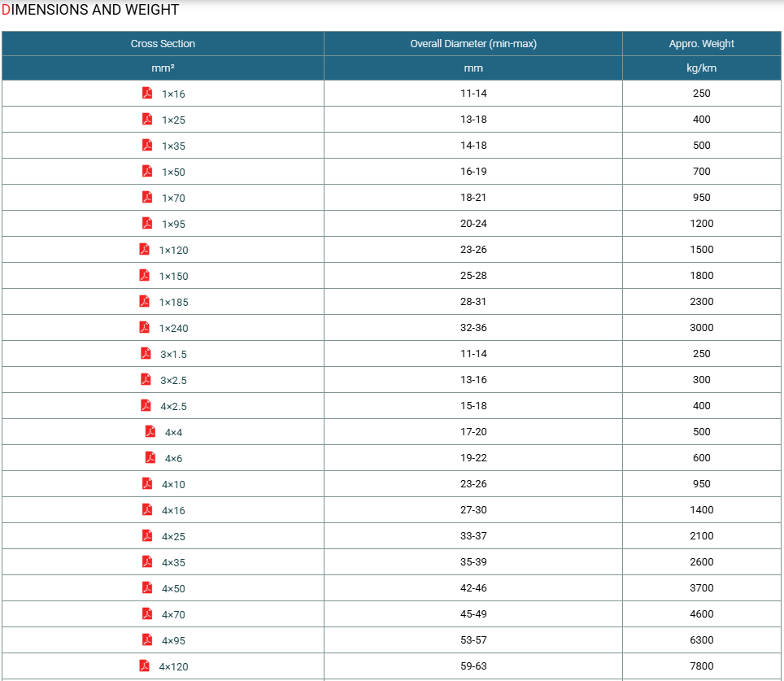Open the 1×185 cross section link
Viewport: 784px width, 681px height.
click(173, 302)
